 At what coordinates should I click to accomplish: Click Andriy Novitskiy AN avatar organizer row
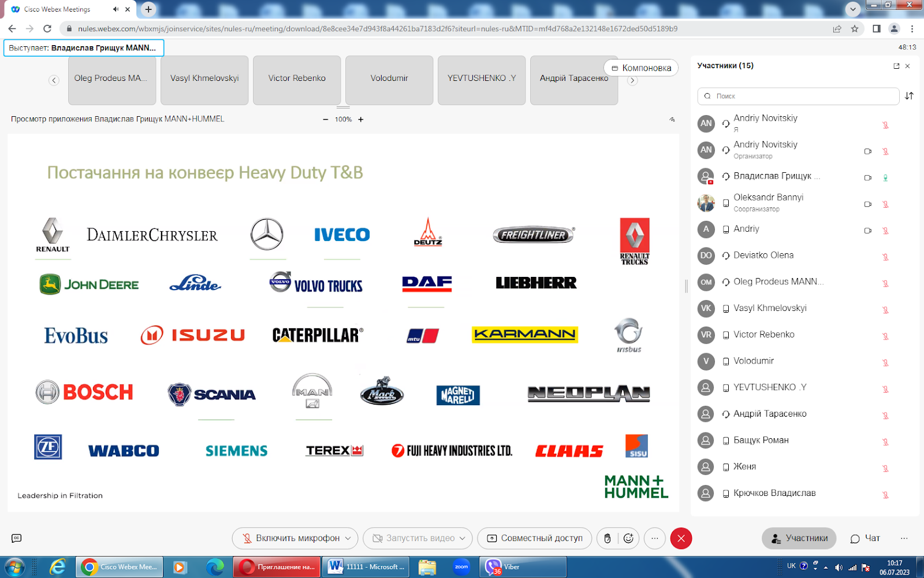pos(706,150)
